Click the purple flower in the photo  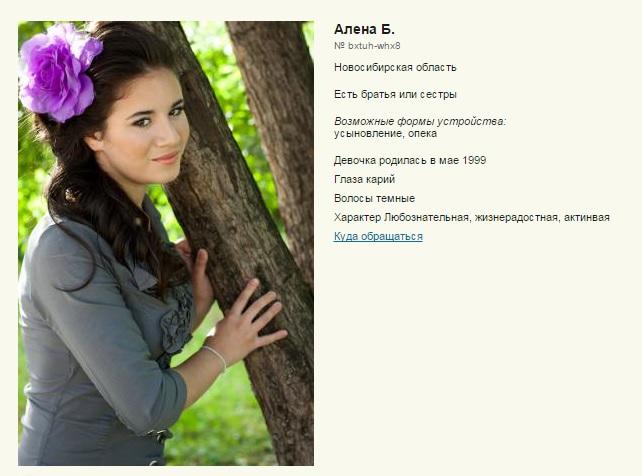coord(60,72)
